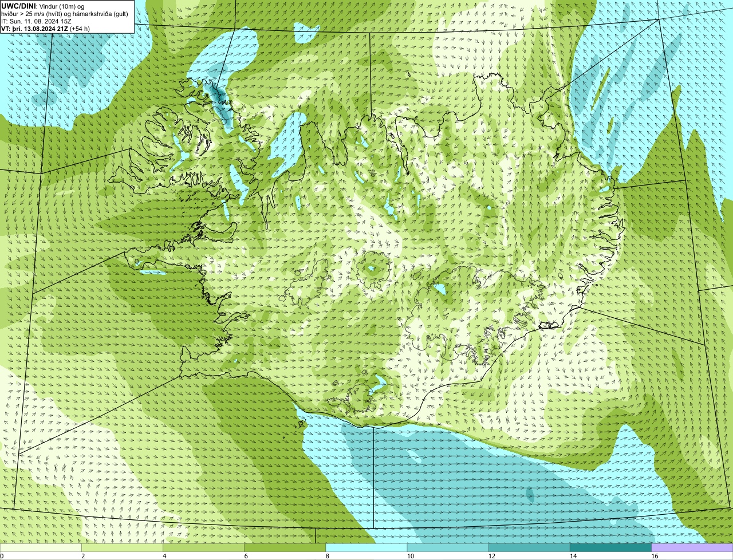This screenshot has width=733, height=560.
Task: Click the scale label "0"
Action: (2, 556)
